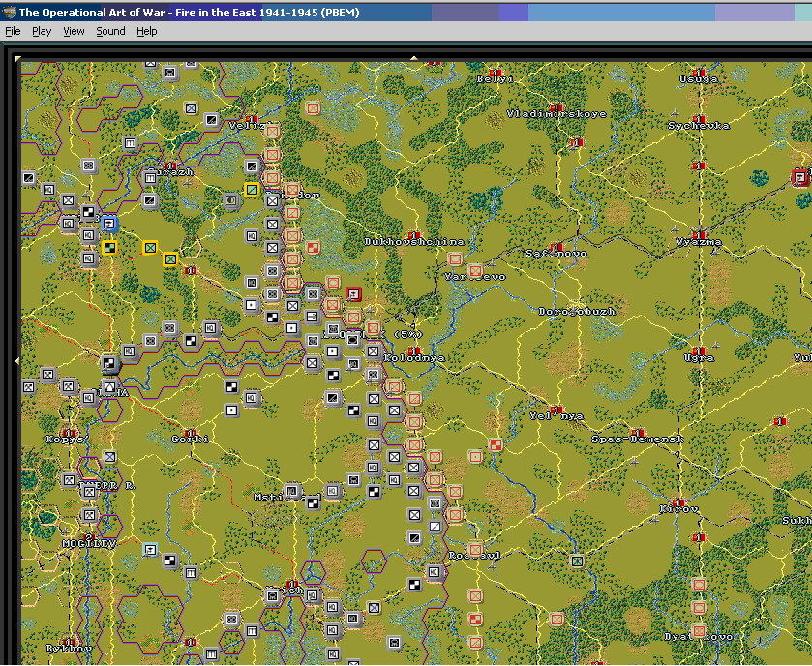
Task: Click the map scroll-left arrow on left edge
Action: pyautogui.click(x=18, y=360)
